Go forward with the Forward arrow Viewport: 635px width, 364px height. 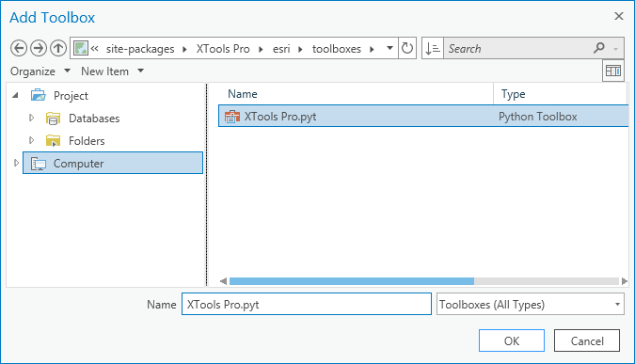pos(39,48)
